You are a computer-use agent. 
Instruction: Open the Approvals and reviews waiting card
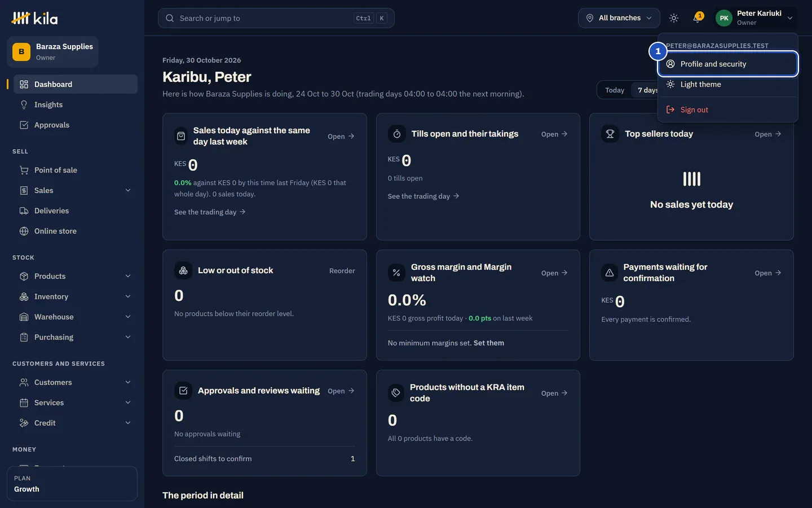click(341, 391)
